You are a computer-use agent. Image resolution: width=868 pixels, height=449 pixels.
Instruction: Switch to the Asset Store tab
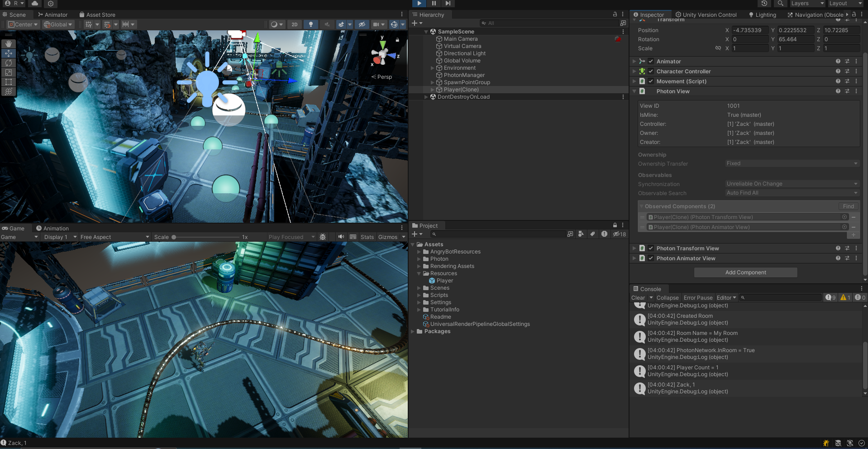[x=97, y=14]
